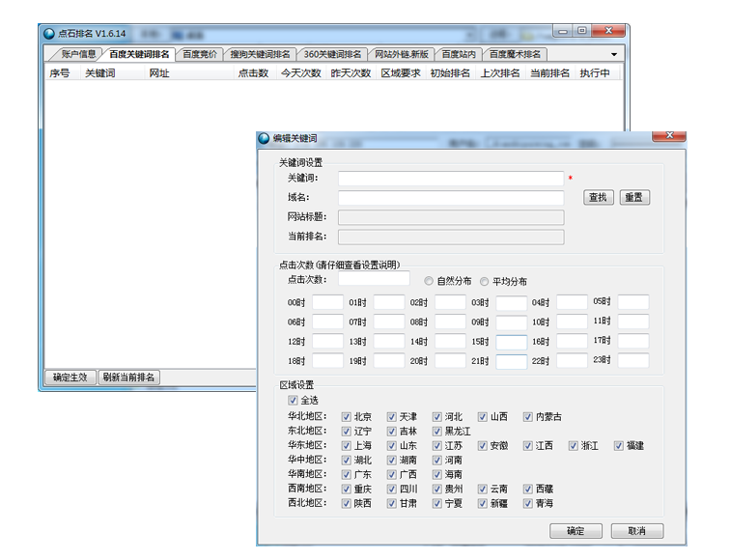The height and width of the screenshot is (560, 730).
Task: Toggle the 山西 checkbox
Action: click(483, 417)
